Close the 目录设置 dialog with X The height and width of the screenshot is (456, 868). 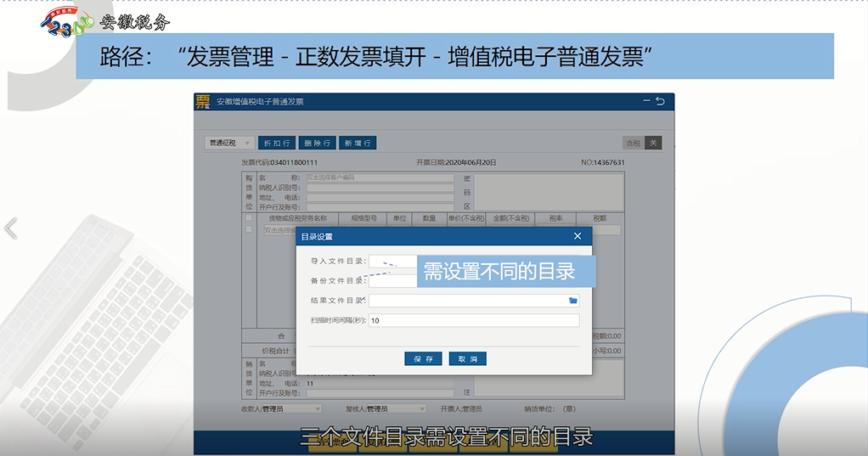[578, 236]
